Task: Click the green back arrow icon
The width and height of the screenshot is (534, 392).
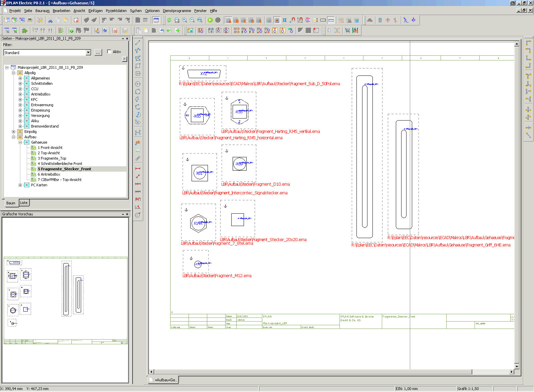Action: pos(210,20)
